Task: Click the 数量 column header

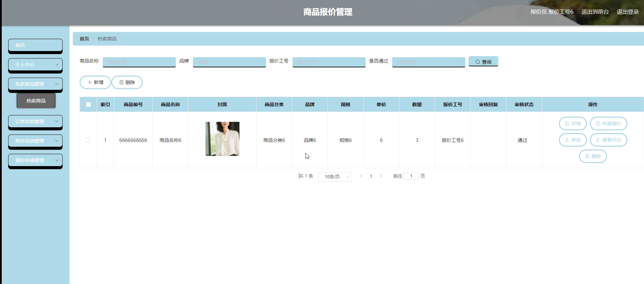Action: [x=417, y=105]
